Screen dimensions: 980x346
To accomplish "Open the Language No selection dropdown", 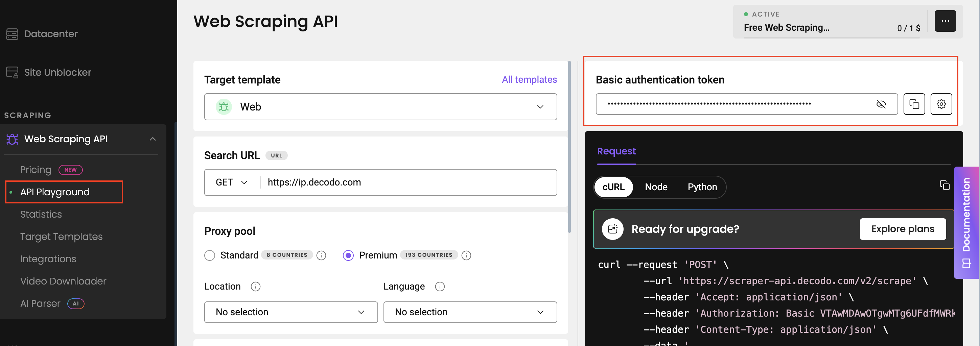I will click(470, 312).
